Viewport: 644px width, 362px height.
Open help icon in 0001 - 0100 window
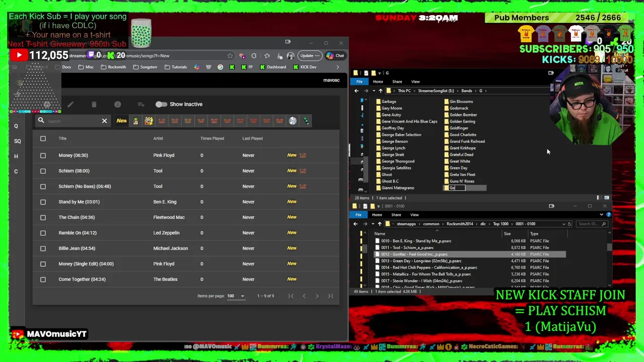608,215
